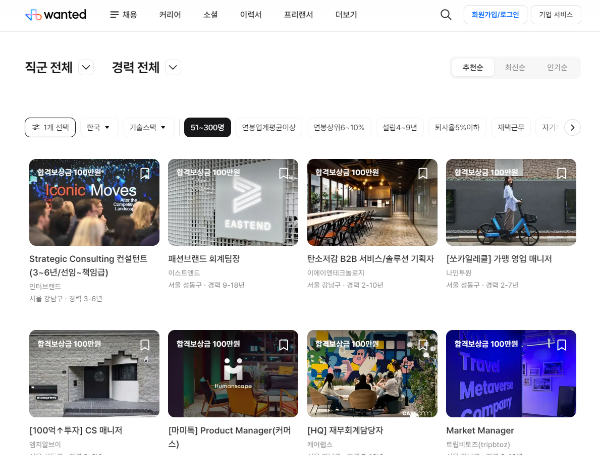
Task: Open the colorful mural meeting thumbnail
Action: point(372,373)
